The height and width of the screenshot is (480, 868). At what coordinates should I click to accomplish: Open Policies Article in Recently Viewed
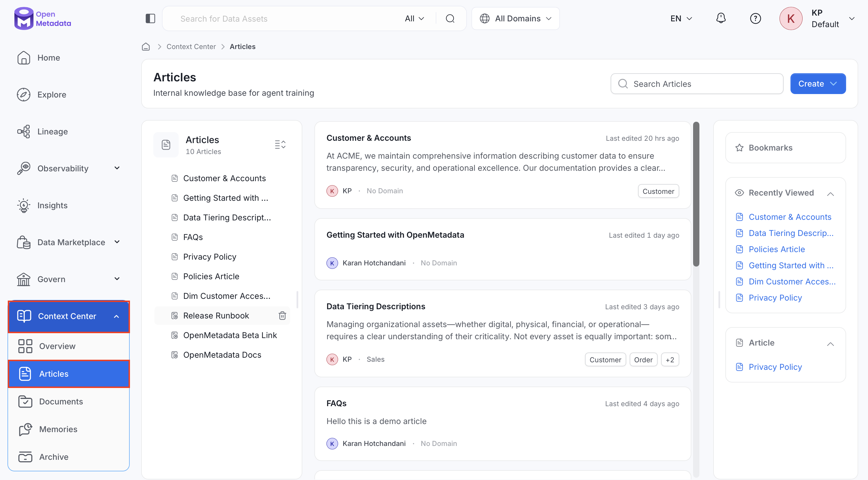pos(777,249)
